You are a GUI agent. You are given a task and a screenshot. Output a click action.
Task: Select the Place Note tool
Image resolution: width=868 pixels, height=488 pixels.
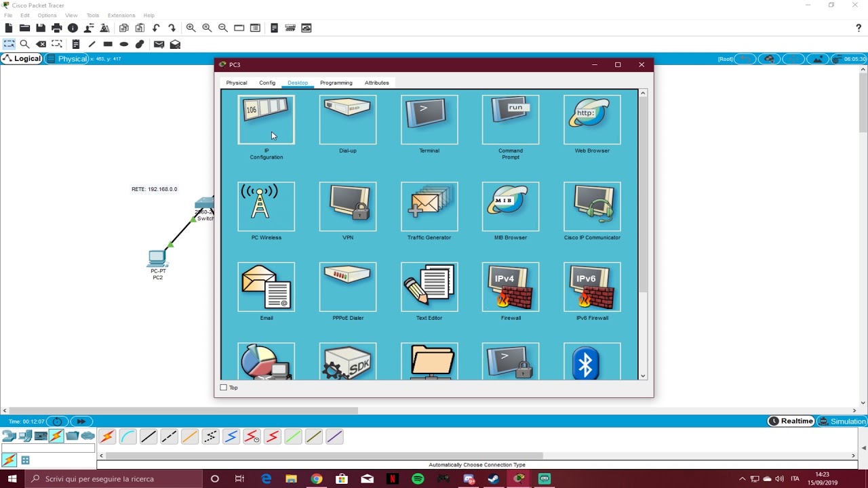76,44
